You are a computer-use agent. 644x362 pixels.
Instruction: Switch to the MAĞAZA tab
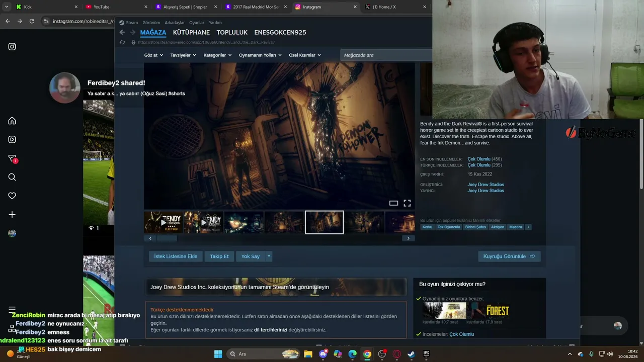click(x=153, y=32)
